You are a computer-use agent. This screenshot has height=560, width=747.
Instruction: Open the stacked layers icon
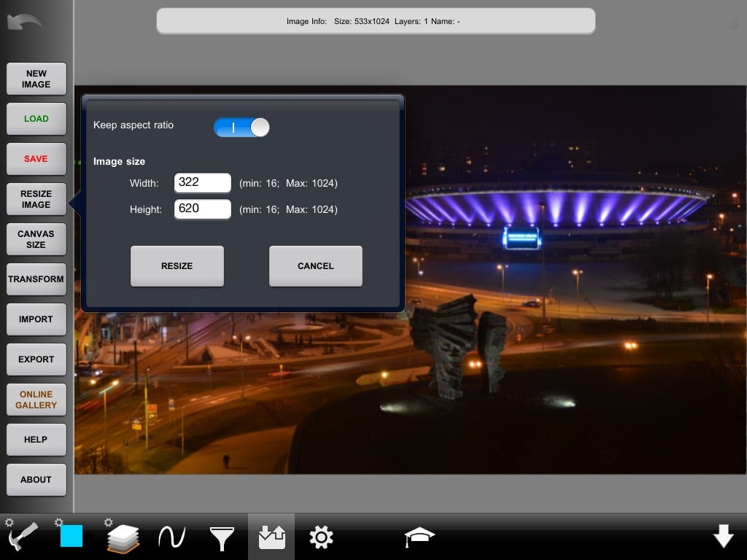123,539
